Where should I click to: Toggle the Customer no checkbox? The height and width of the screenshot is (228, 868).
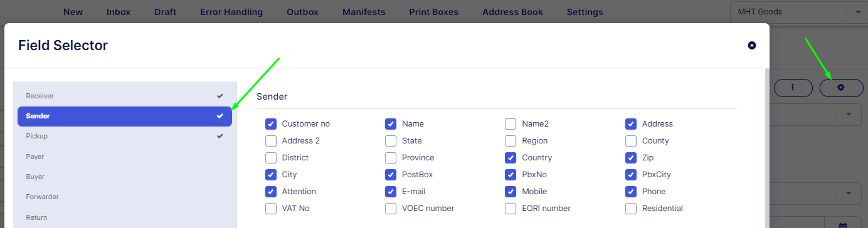click(x=271, y=124)
